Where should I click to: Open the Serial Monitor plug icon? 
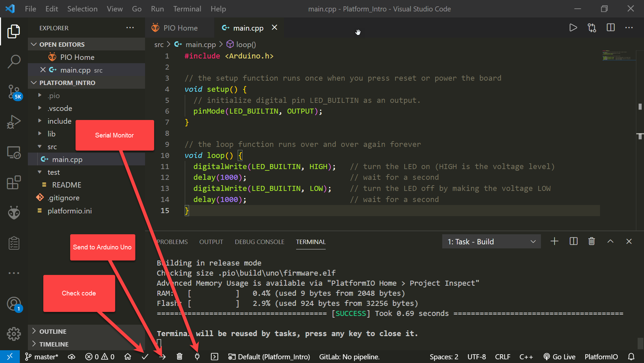pyautogui.click(x=197, y=357)
